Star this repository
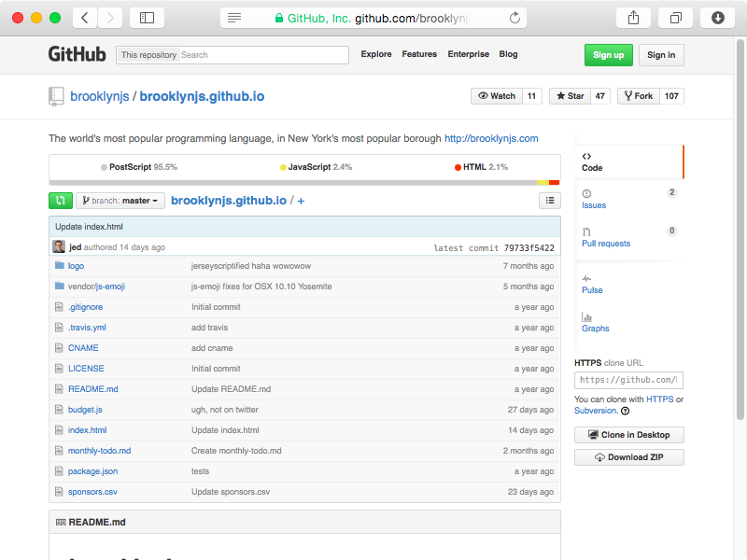Screen dimensions: 747x560 (570, 96)
